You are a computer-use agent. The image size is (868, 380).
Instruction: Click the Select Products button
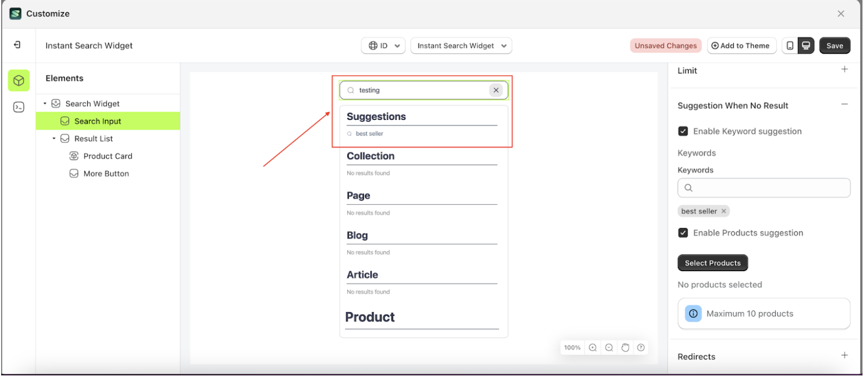(712, 263)
